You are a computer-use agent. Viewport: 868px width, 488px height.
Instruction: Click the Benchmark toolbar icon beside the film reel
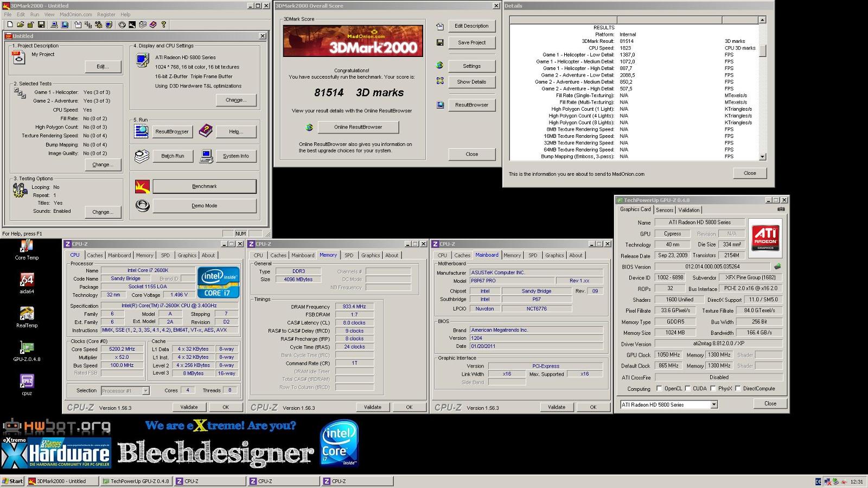tap(132, 24)
